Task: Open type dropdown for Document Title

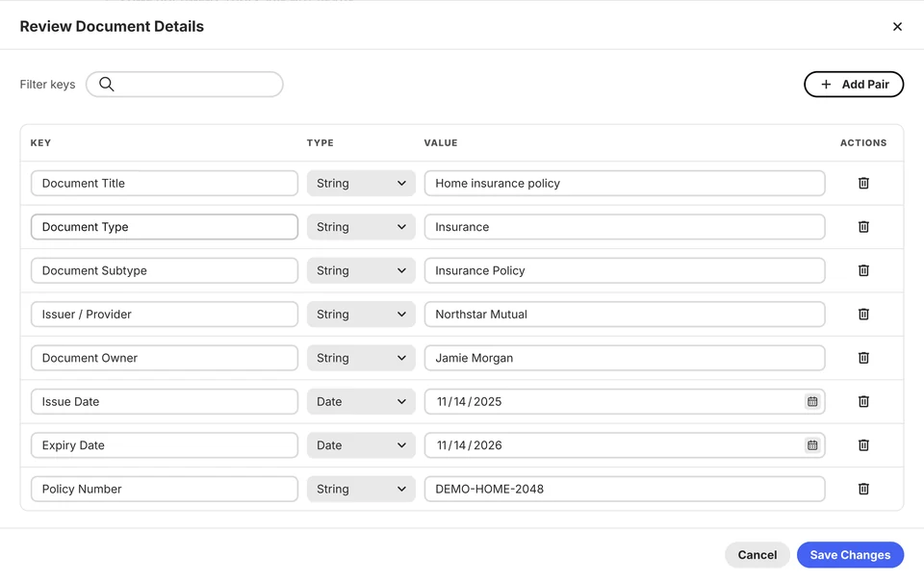Action: pyautogui.click(x=361, y=183)
